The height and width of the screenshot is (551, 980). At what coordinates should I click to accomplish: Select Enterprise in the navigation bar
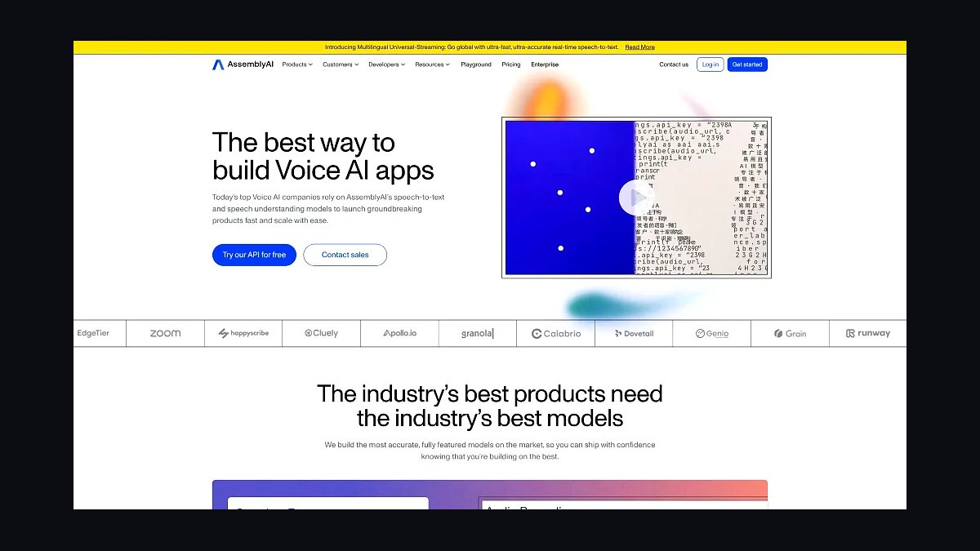[x=545, y=64]
